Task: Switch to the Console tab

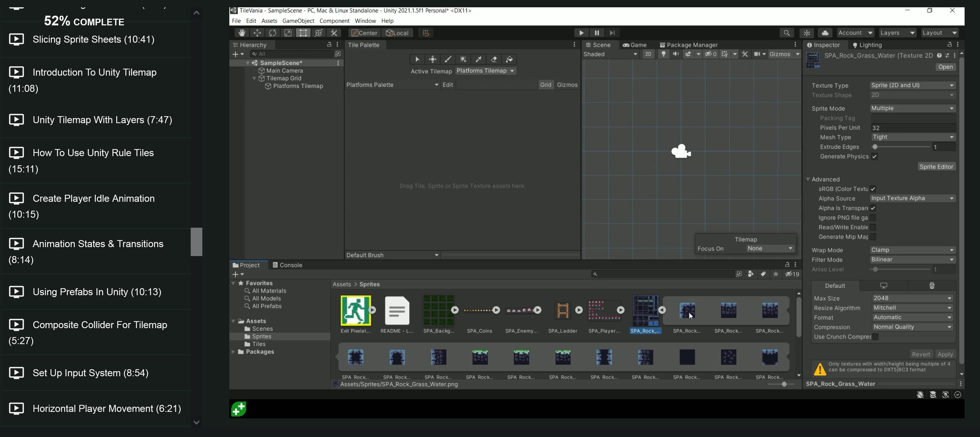Action: [287, 265]
